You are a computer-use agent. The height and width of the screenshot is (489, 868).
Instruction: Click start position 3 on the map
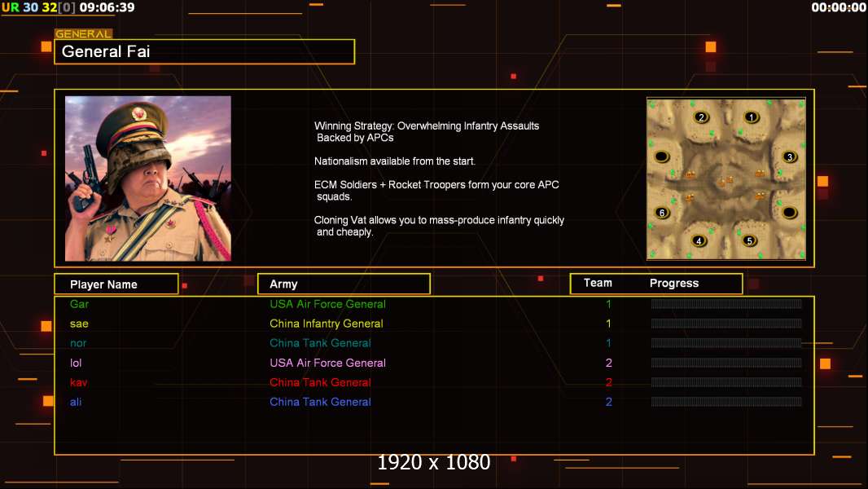[x=790, y=156]
